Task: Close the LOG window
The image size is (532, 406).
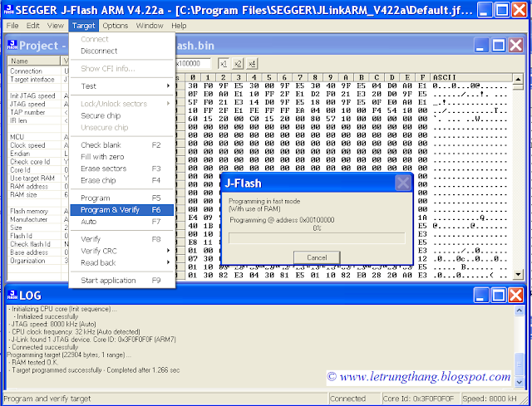Action: tap(515, 296)
